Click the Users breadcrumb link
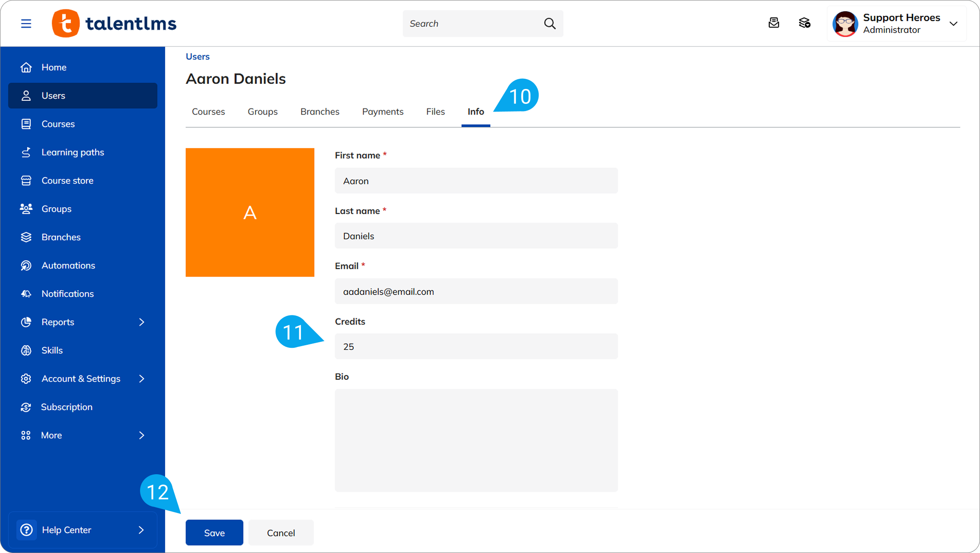 (x=198, y=57)
